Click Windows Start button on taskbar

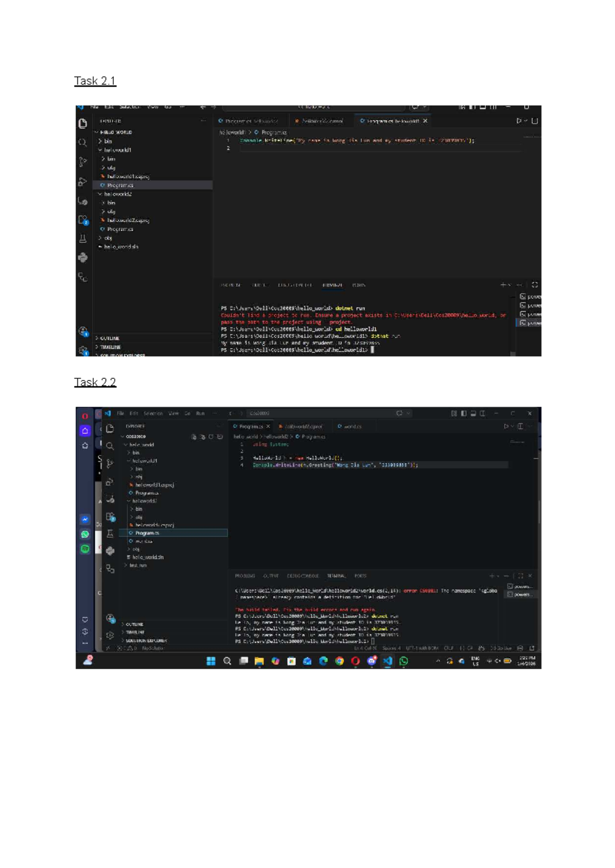211,661
